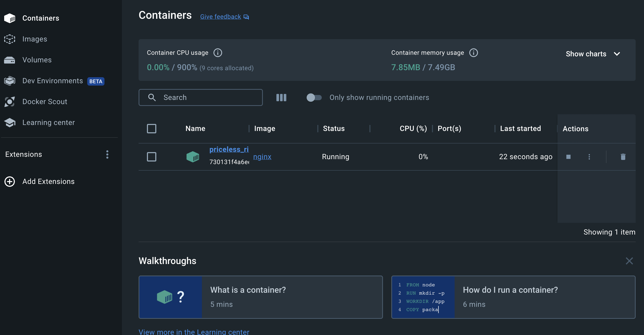Click the Showing 1 item text
Screen dimensions: 644x335
610,232
